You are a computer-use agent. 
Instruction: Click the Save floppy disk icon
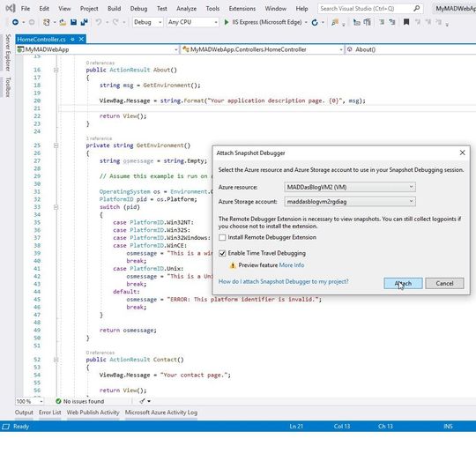click(x=73, y=22)
